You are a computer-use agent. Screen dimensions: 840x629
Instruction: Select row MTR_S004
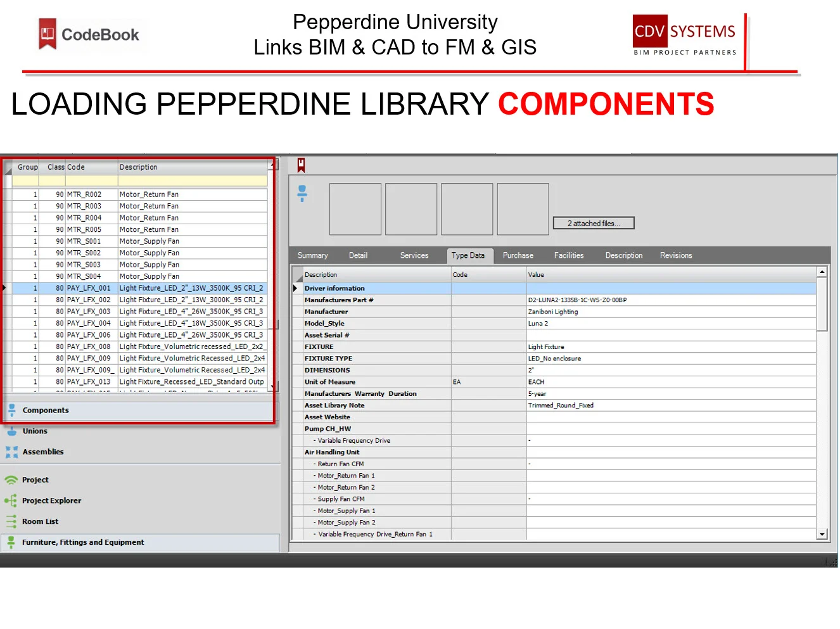[x=139, y=276]
